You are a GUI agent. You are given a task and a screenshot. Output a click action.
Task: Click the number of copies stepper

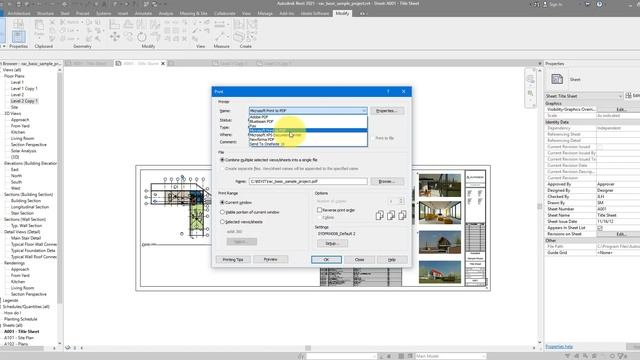tap(401, 201)
